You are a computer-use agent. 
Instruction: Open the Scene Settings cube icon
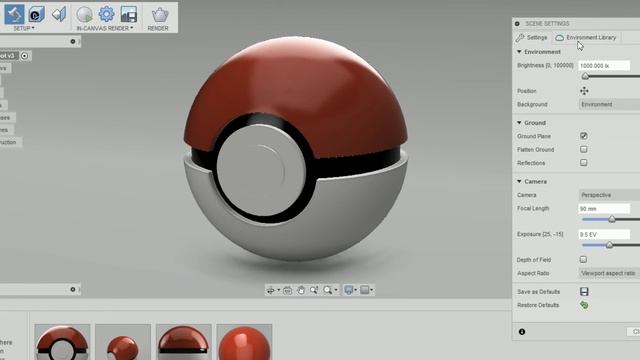(36, 15)
